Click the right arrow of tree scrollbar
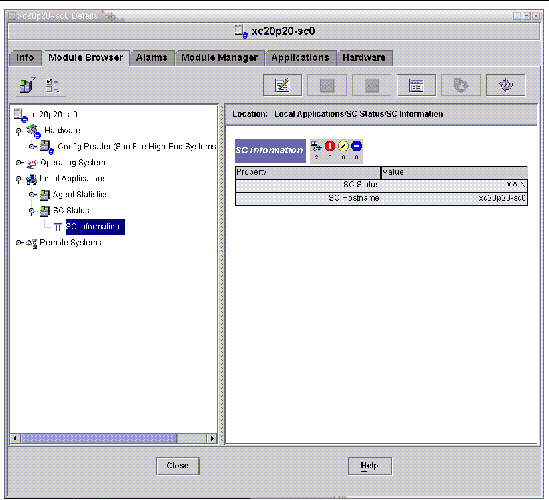Screen dimensions: 549x500 tap(212, 438)
